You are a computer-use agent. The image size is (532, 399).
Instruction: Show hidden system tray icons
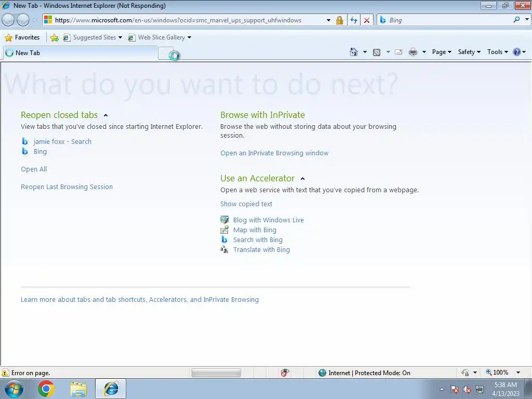pyautogui.click(x=442, y=390)
